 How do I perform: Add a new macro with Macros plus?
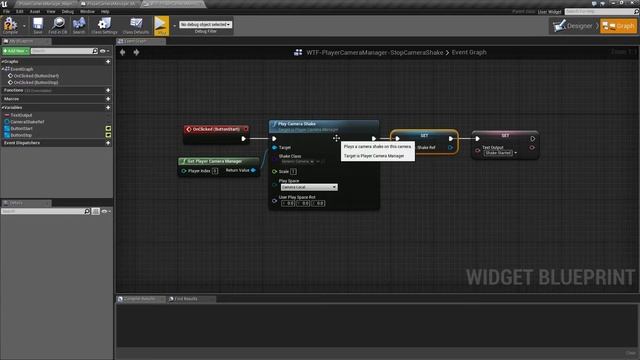(108, 99)
